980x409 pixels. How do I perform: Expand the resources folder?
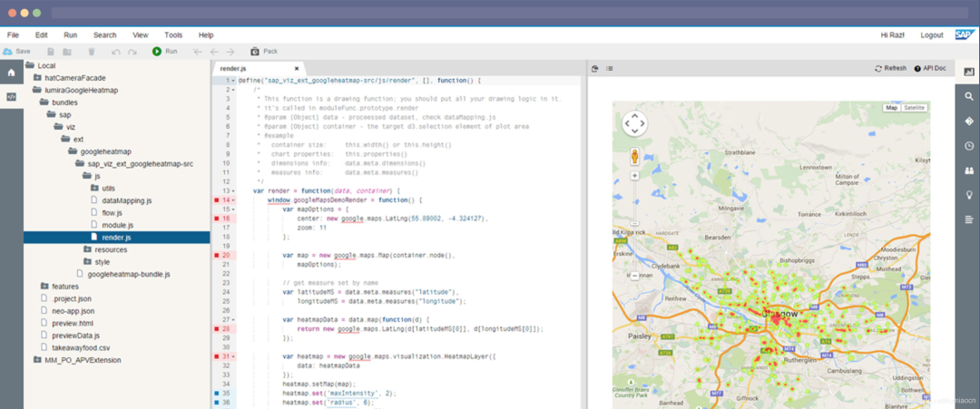[x=87, y=249]
